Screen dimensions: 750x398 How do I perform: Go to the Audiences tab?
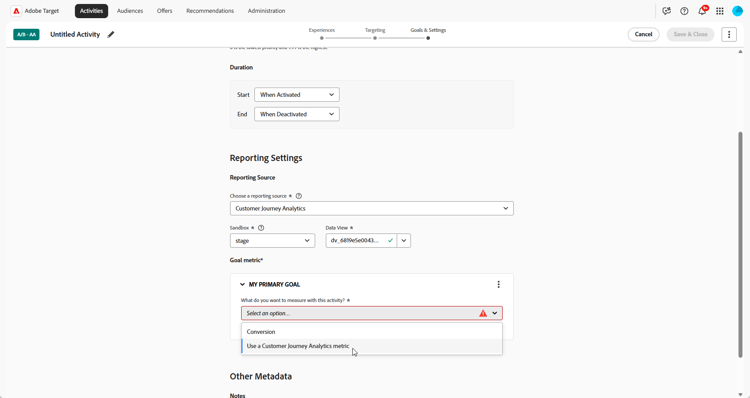[130, 11]
